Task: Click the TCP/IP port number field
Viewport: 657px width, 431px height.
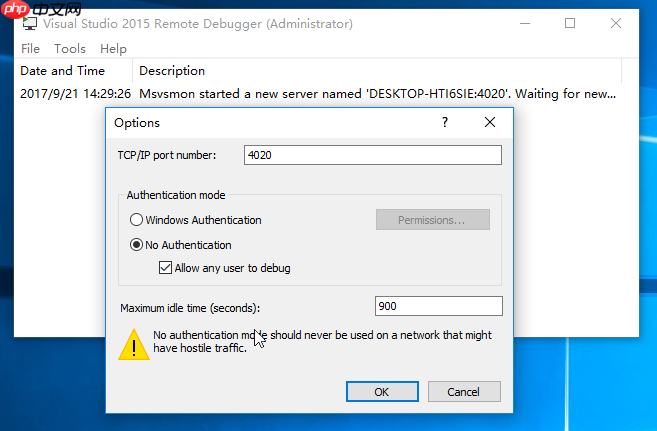Action: [372, 155]
